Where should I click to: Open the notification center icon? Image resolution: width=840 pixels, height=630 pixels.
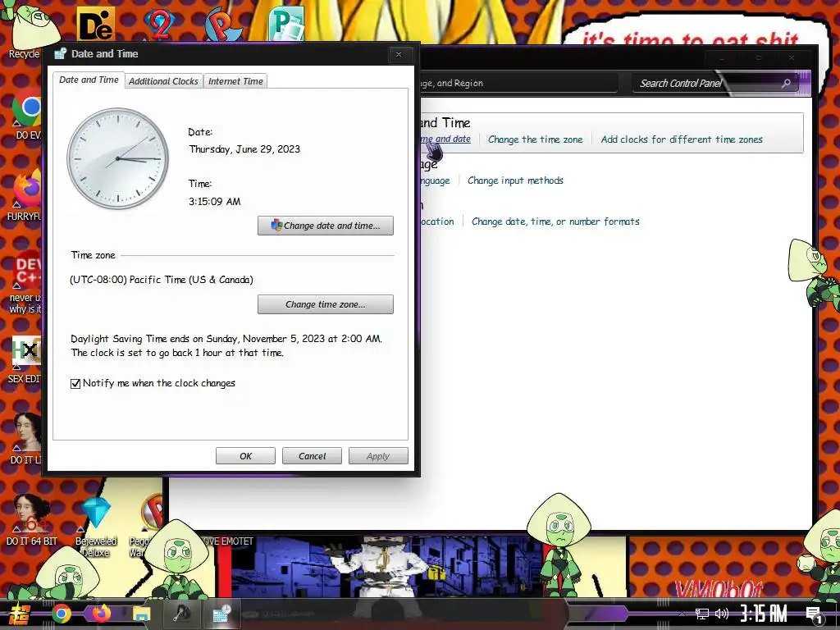tap(814, 614)
